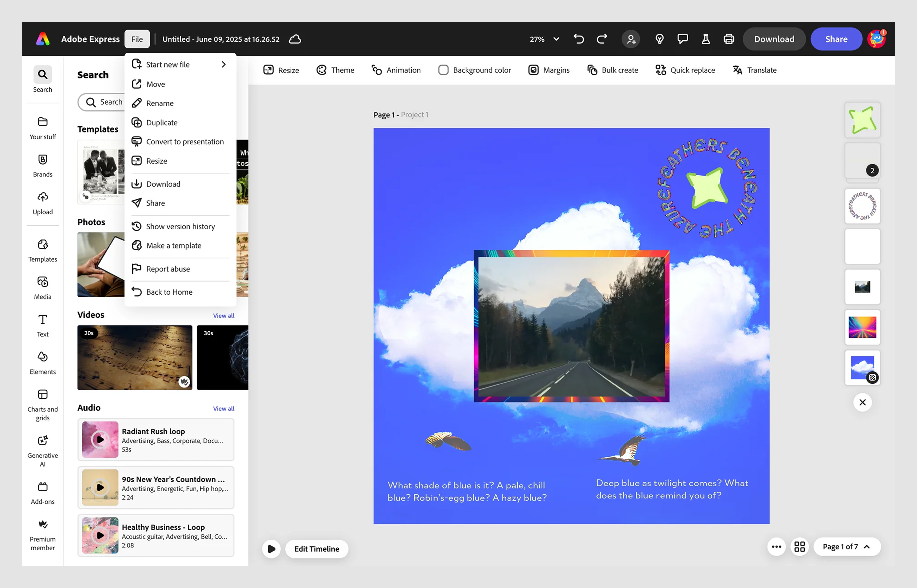
Task: Open the Margins toolbar option
Action: click(x=549, y=70)
